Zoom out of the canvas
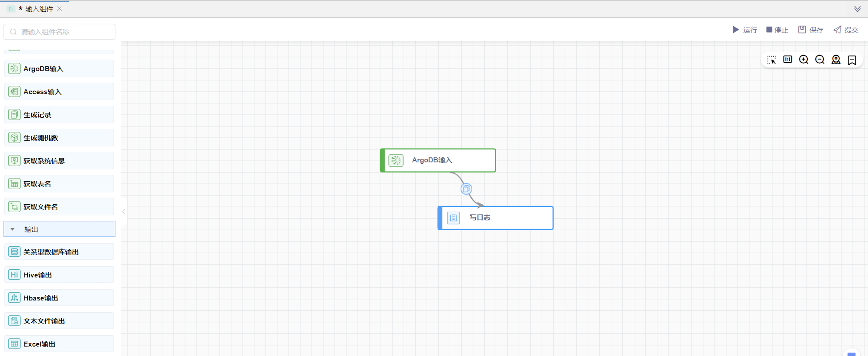Screen dimensions: 868x356 (x=820, y=60)
